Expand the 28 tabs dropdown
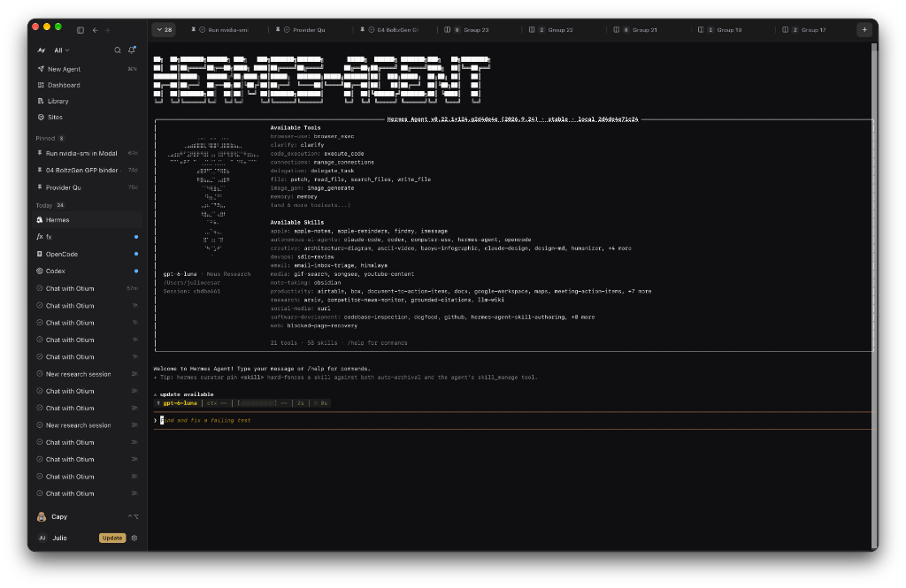 pos(164,29)
